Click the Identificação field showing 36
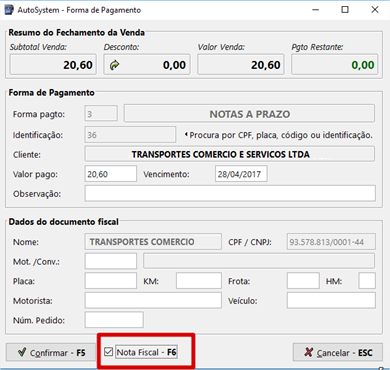Screen dimensions: 390x370 coord(130,135)
